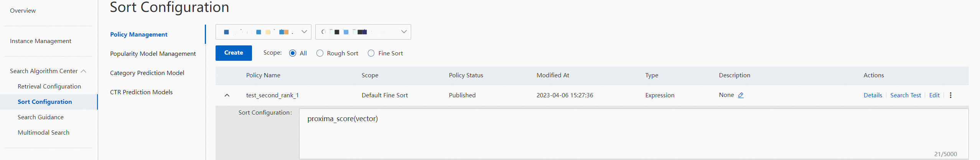
Task: Open the Details link for test_second_rank_1
Action: pos(873,95)
